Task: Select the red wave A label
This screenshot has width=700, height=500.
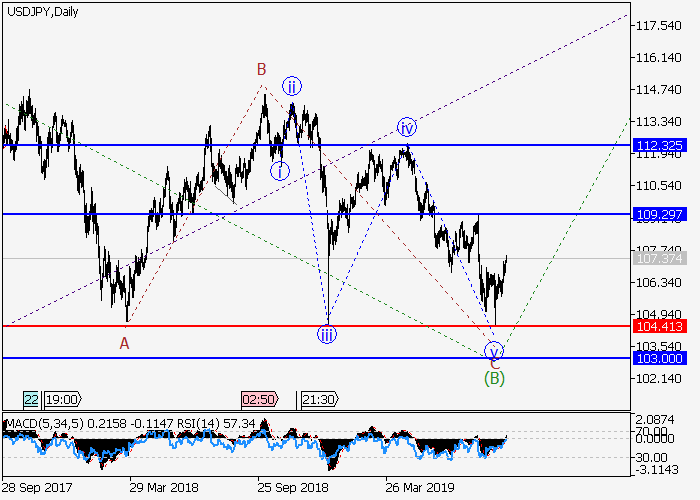Action: pos(125,343)
